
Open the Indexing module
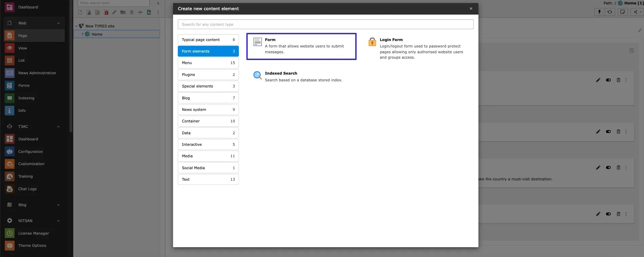34,98
